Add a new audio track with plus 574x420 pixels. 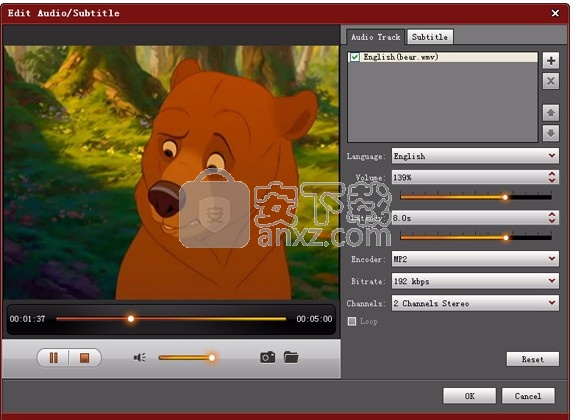pos(551,60)
